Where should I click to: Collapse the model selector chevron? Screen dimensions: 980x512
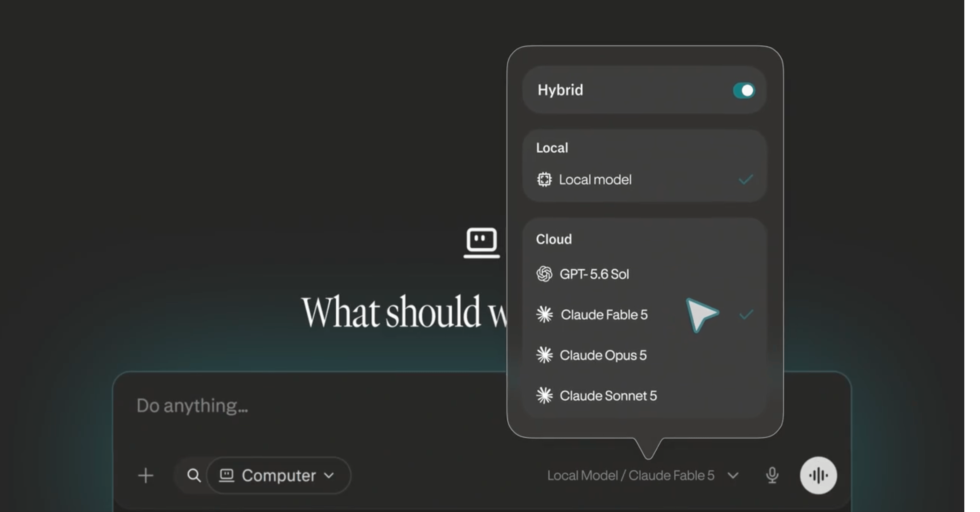(x=733, y=476)
